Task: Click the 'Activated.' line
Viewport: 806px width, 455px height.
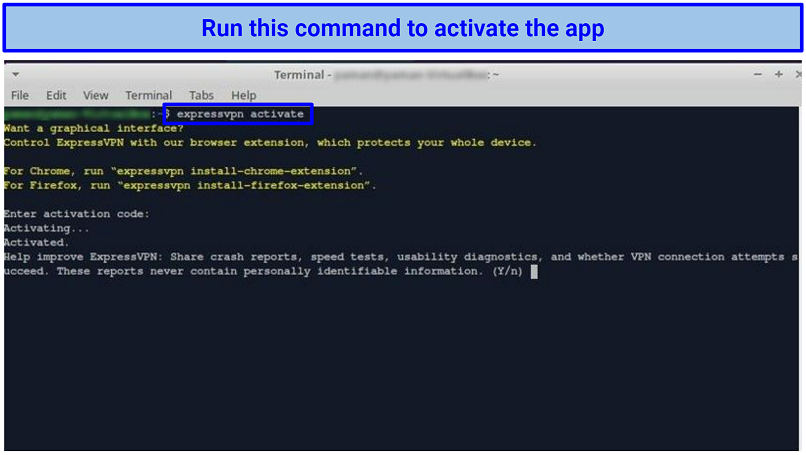Action: pos(36,243)
